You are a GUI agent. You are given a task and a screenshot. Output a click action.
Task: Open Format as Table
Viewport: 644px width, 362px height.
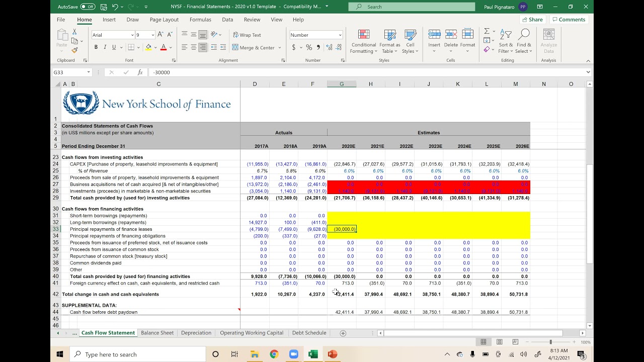pos(390,41)
